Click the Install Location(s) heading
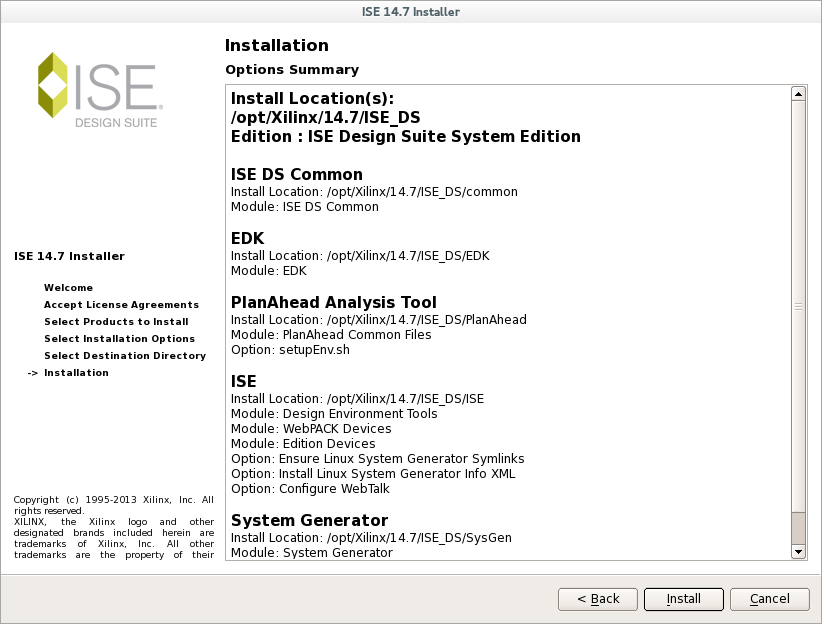 click(312, 99)
